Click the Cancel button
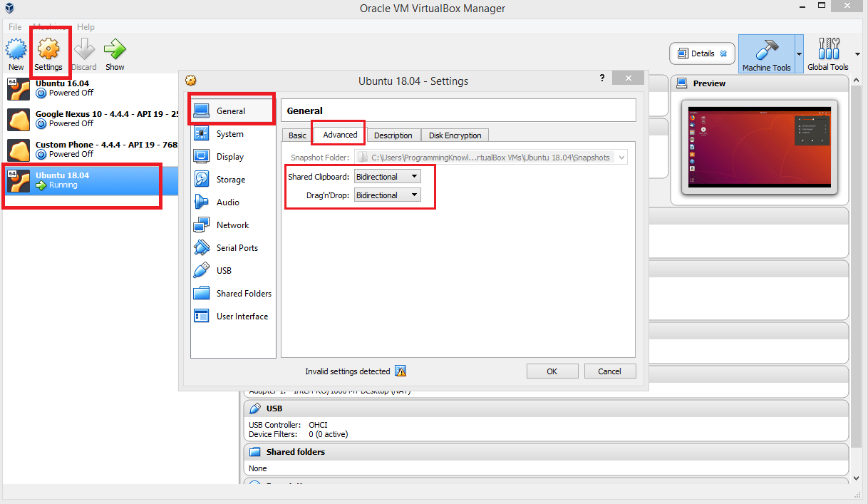868x504 pixels. pos(609,371)
